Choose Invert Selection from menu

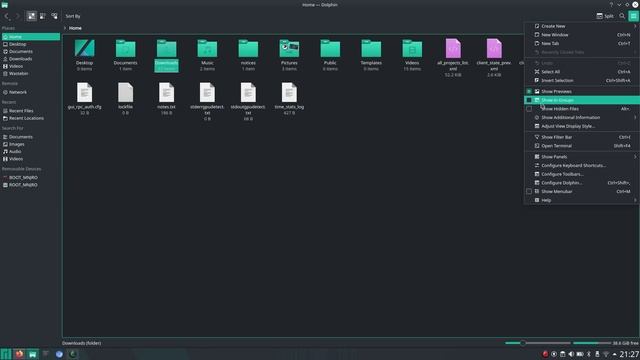click(582, 80)
